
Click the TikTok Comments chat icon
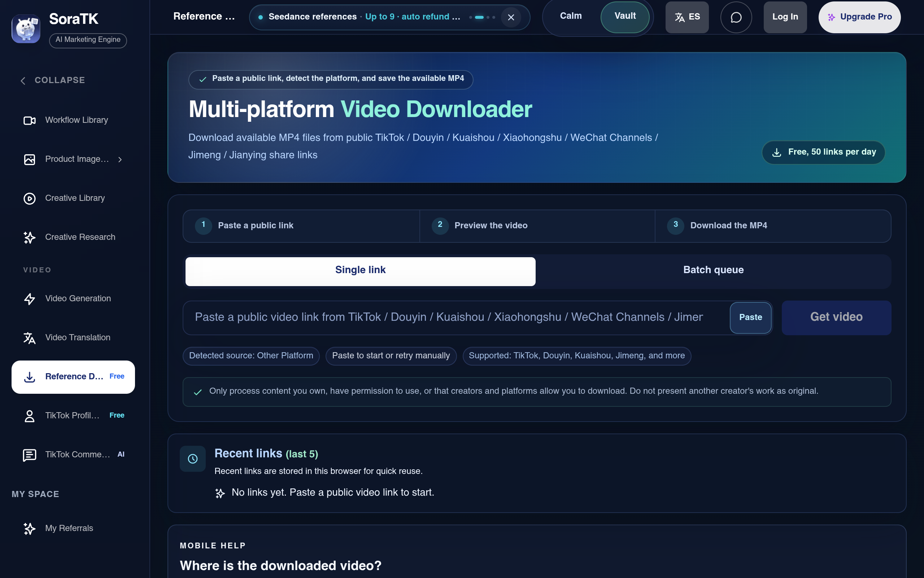pyautogui.click(x=29, y=455)
